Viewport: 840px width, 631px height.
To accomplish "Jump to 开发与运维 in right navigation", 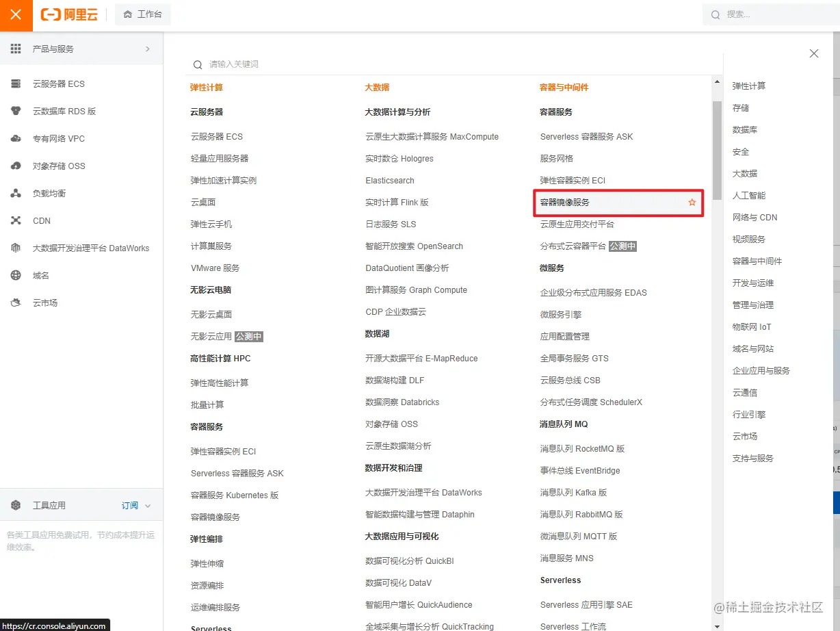I will coord(753,283).
